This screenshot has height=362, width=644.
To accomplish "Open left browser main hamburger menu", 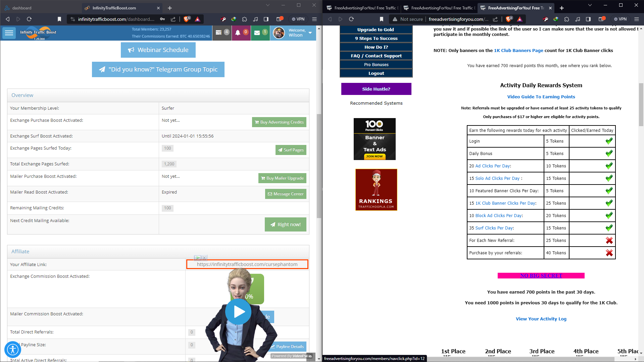I will pos(314,19).
